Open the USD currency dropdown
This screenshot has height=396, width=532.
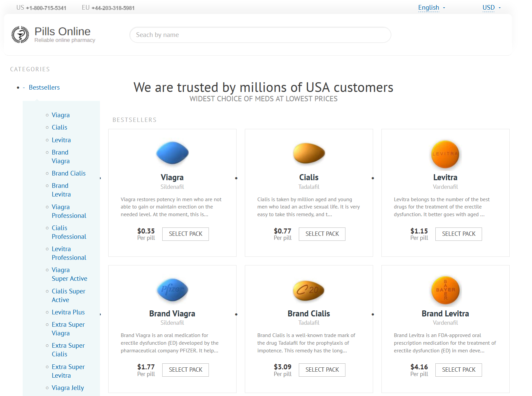(x=491, y=8)
